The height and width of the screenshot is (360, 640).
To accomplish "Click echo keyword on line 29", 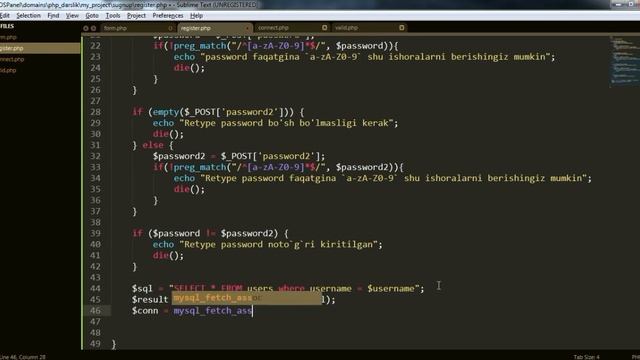I will (x=163, y=123).
